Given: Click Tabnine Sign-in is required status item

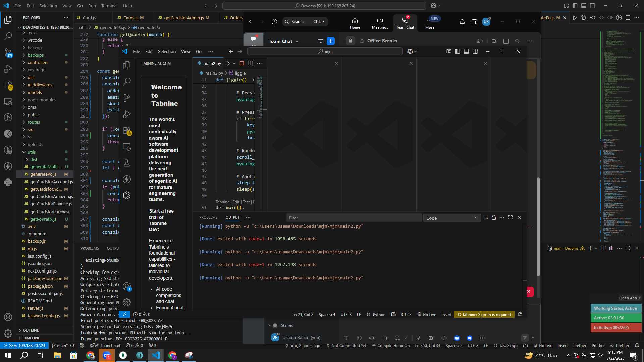Looking at the screenshot, I should (x=484, y=315).
